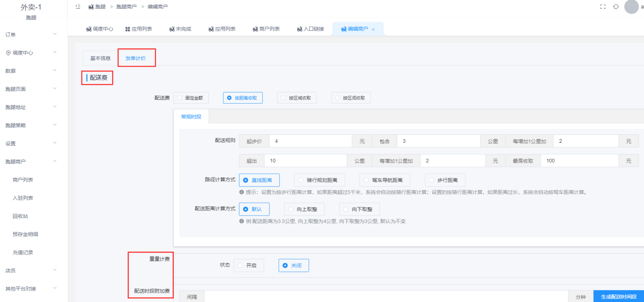
Task: Switch to 未完成 tab
Action: [180, 29]
